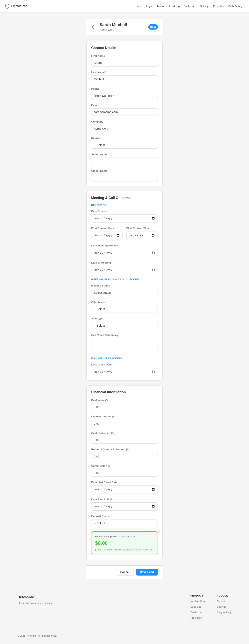Go to Home in top navigation
Image resolution: width=249 pixels, height=644 pixels.
pyautogui.click(x=139, y=6)
